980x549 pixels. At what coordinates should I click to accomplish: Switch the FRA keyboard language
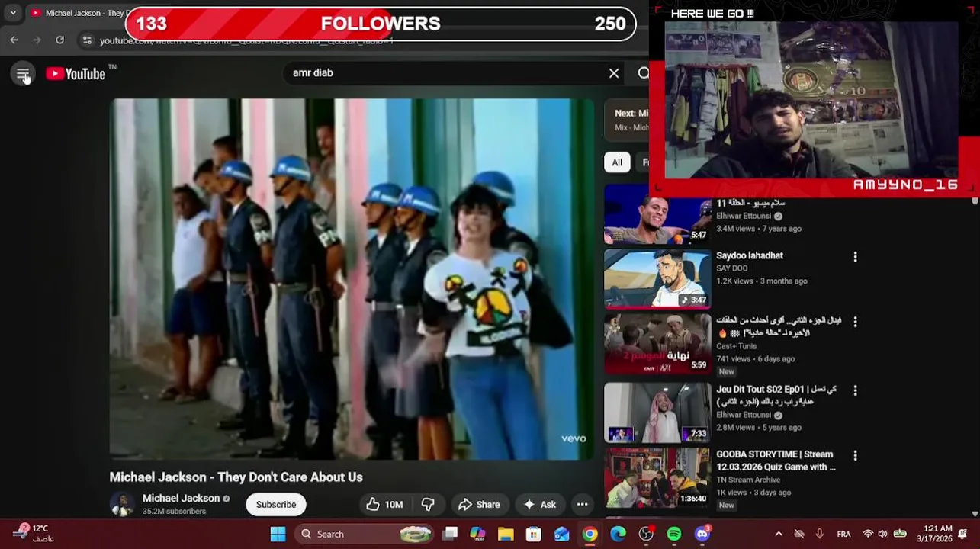(x=844, y=535)
